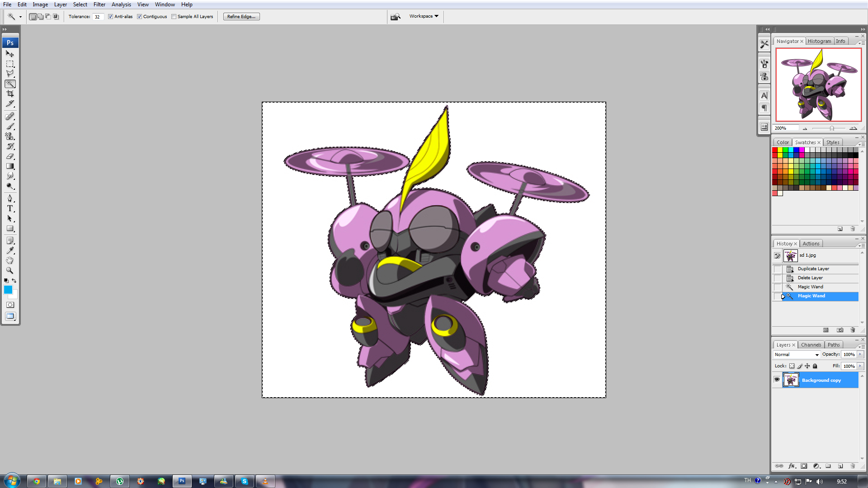Enable Lock transparent pixels

pyautogui.click(x=792, y=366)
